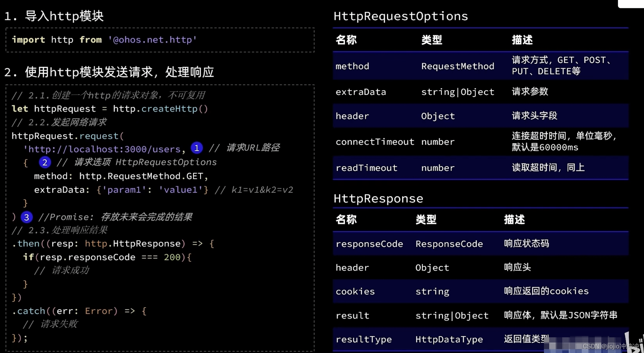
Task: Click the localhost:3000/users URL string
Action: tap(104, 149)
